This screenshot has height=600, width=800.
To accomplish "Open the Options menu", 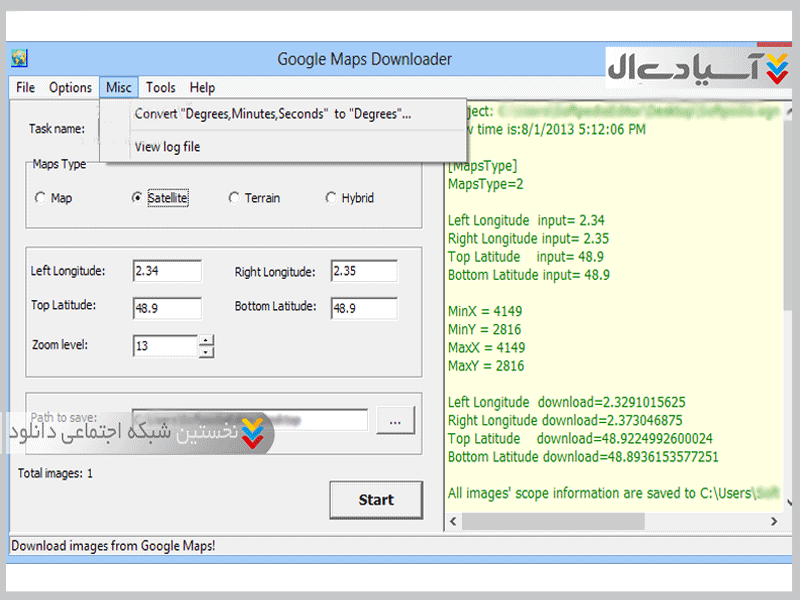I will tap(70, 88).
